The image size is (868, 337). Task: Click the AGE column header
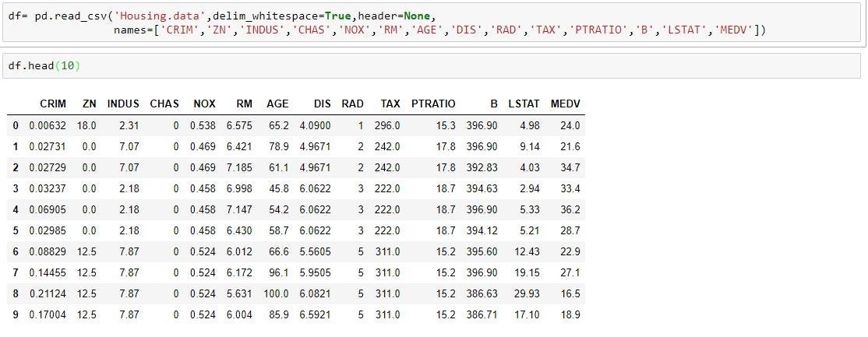[x=277, y=104]
